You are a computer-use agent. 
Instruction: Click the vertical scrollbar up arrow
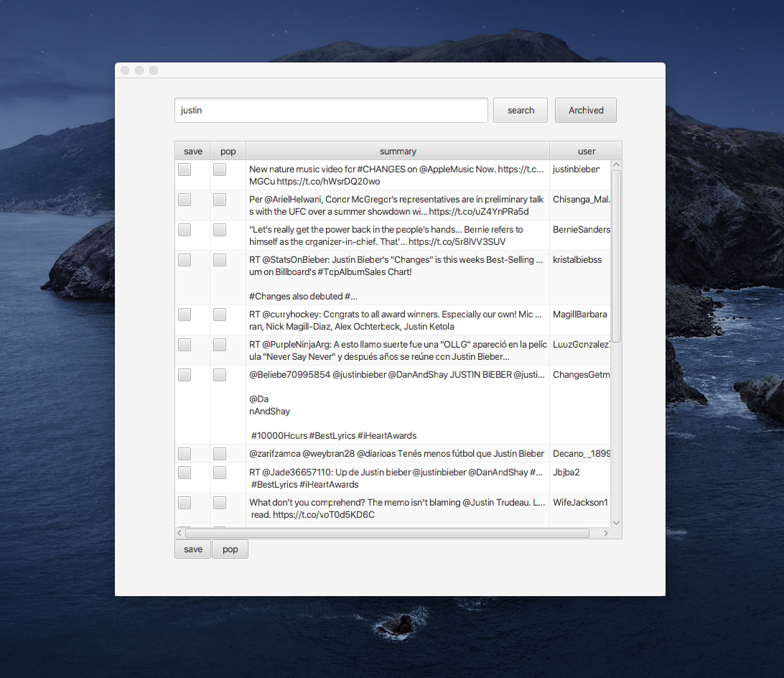click(x=616, y=164)
